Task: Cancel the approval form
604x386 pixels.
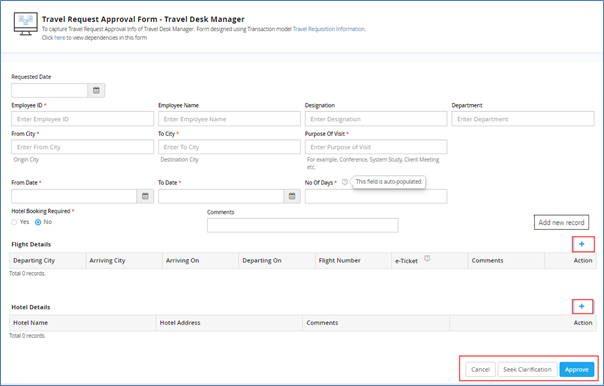Action: coord(480,369)
